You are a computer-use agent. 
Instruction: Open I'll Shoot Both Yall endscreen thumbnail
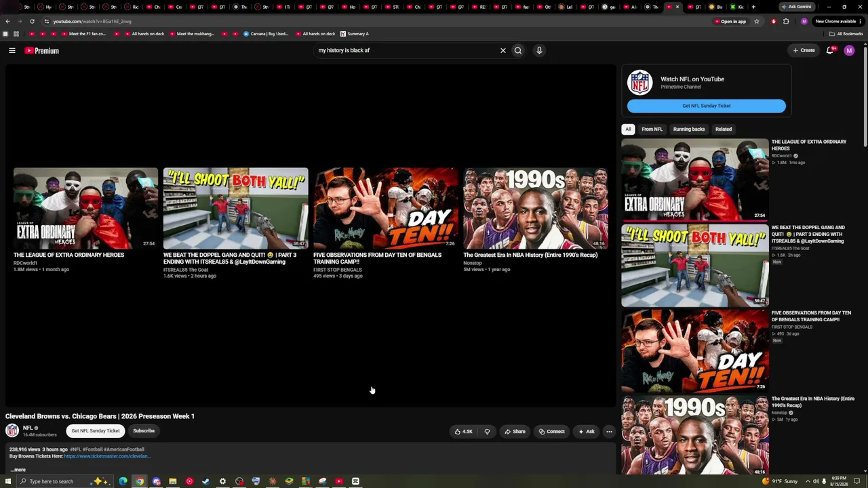click(x=235, y=208)
